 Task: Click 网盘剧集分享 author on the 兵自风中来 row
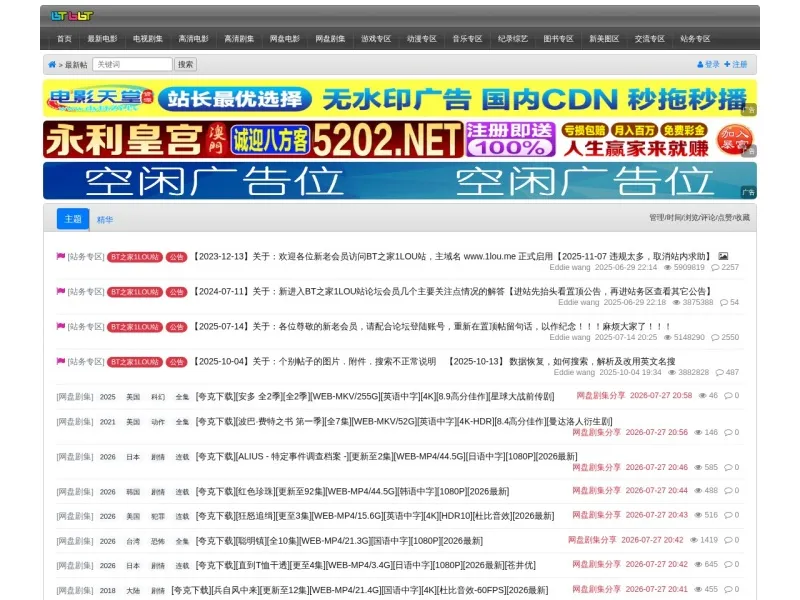pos(596,589)
